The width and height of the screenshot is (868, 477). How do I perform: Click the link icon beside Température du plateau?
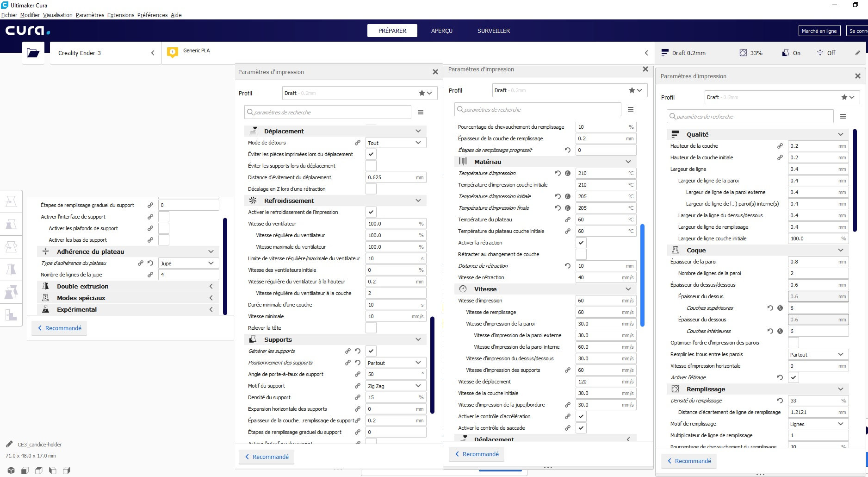click(x=568, y=220)
